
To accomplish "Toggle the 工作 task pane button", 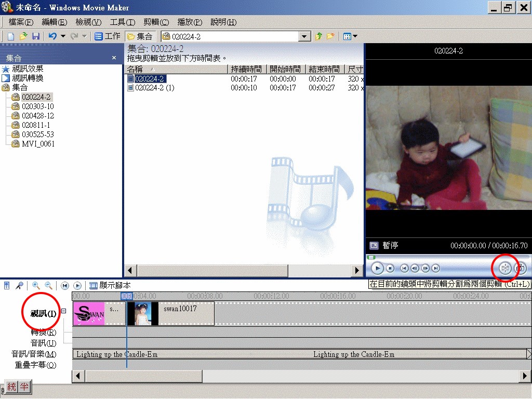I will [x=108, y=36].
